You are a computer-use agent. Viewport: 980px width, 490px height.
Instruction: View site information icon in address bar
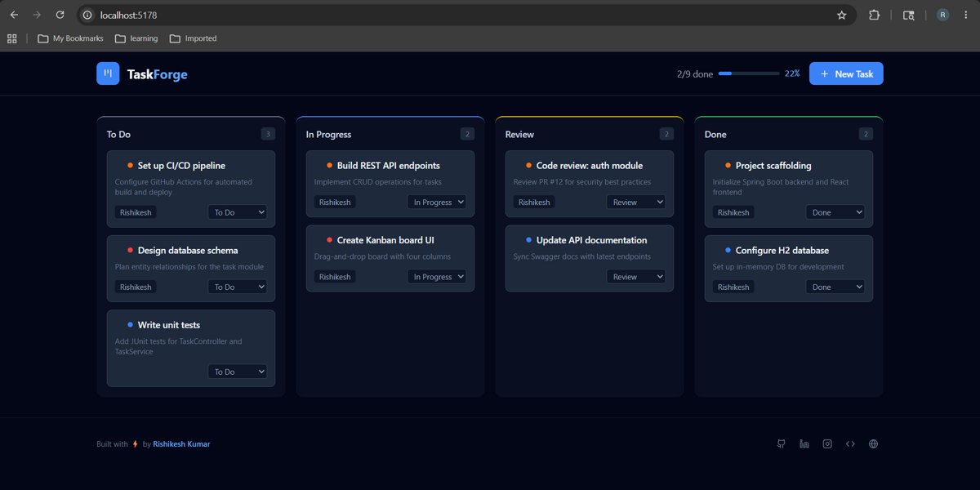click(x=88, y=15)
